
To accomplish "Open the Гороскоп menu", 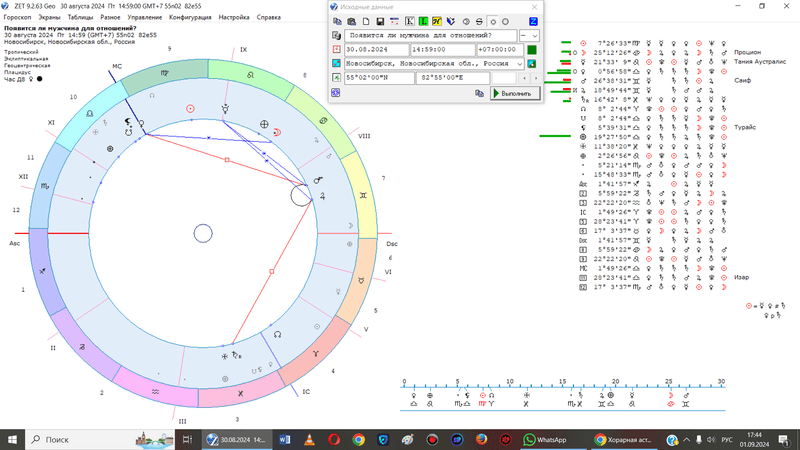I will point(19,17).
